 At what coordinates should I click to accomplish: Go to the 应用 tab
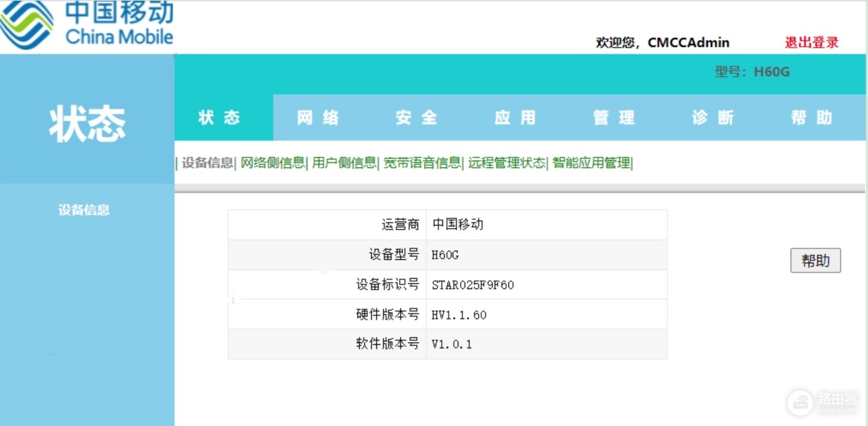click(515, 118)
